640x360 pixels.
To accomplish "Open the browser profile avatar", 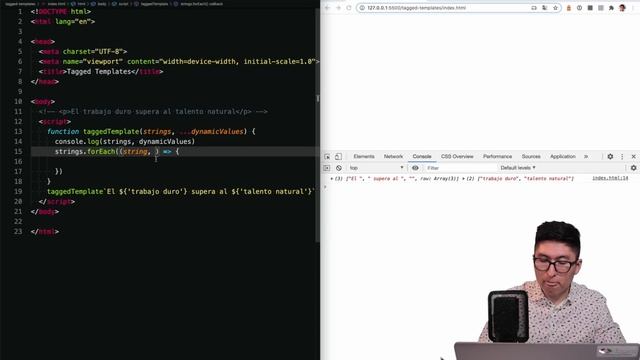I will pyautogui.click(x=622, y=8).
